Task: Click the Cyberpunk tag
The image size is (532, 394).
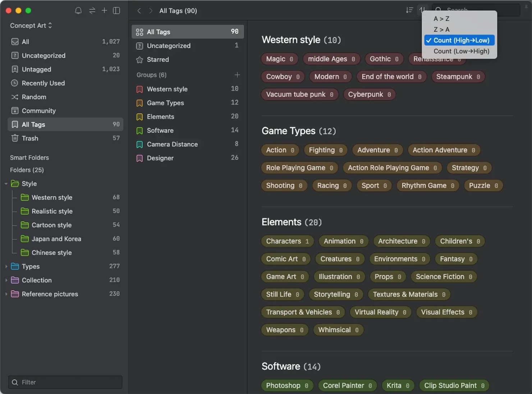Action: [369, 95]
